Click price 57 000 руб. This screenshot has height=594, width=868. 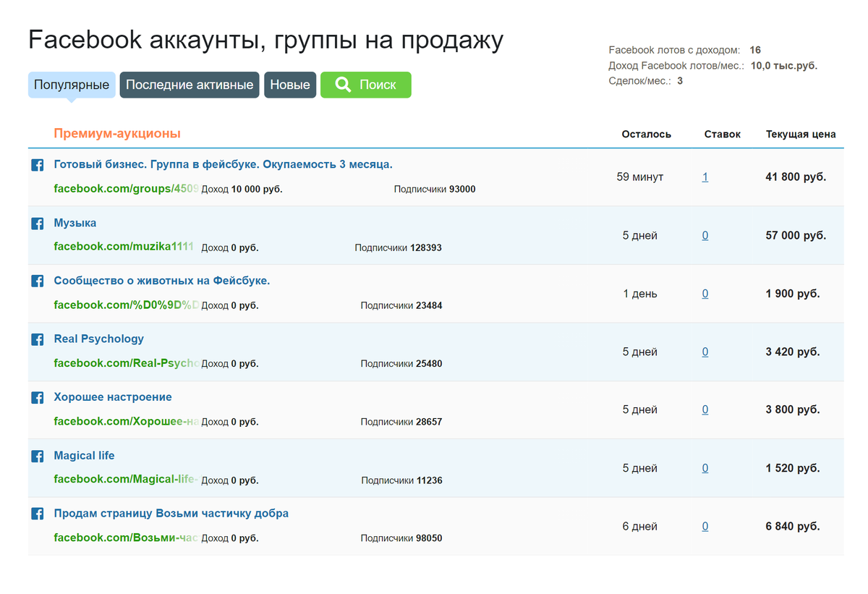click(x=796, y=235)
